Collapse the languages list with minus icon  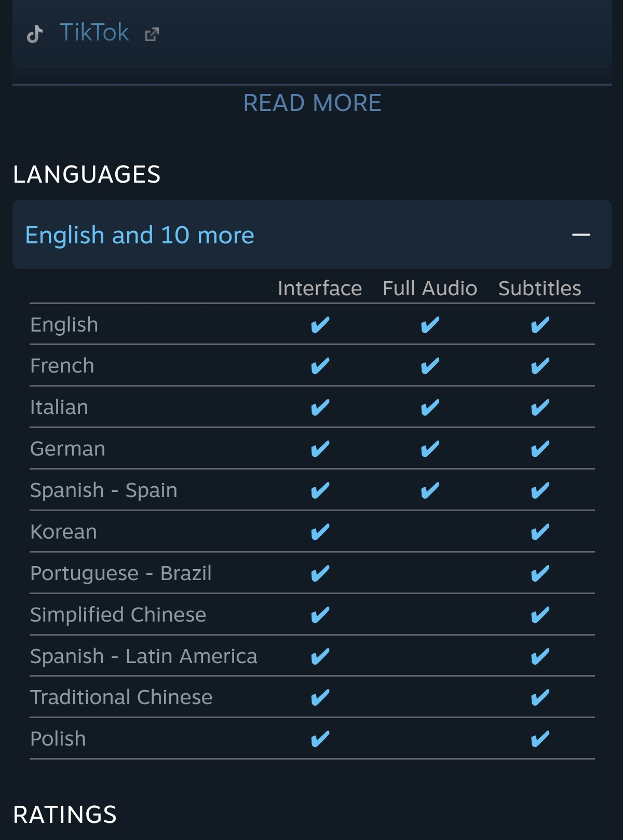coord(581,235)
